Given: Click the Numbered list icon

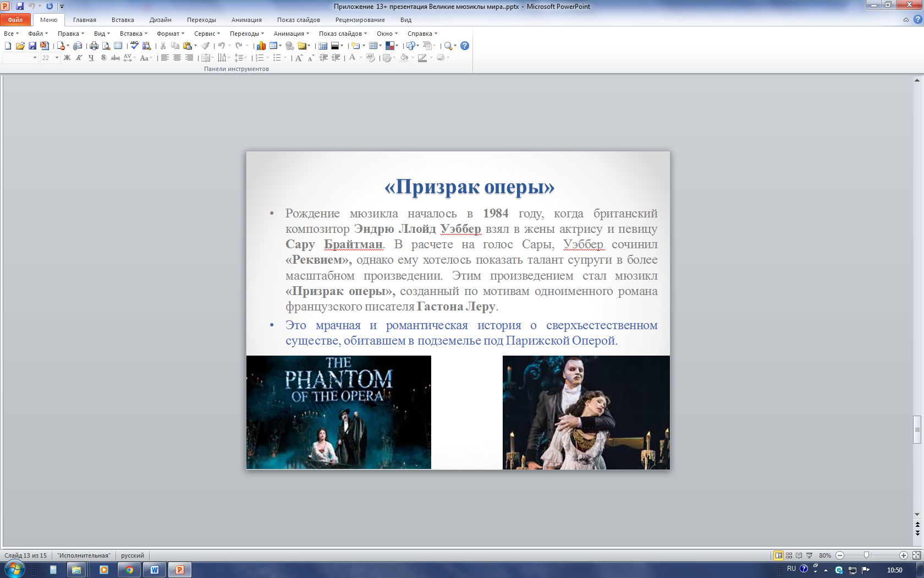Looking at the screenshot, I should (260, 58).
